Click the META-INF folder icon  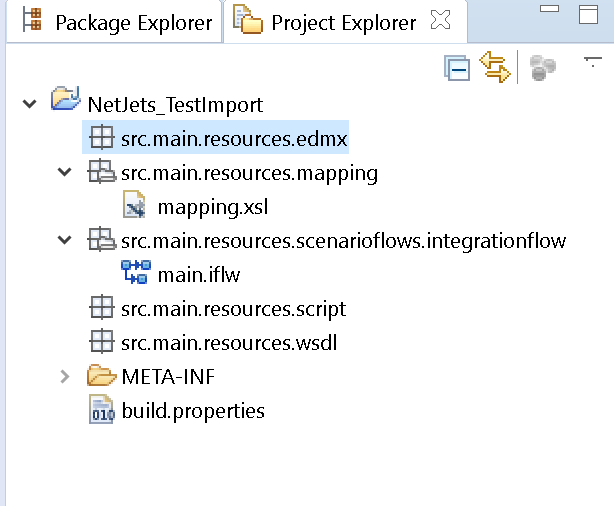coord(101,375)
